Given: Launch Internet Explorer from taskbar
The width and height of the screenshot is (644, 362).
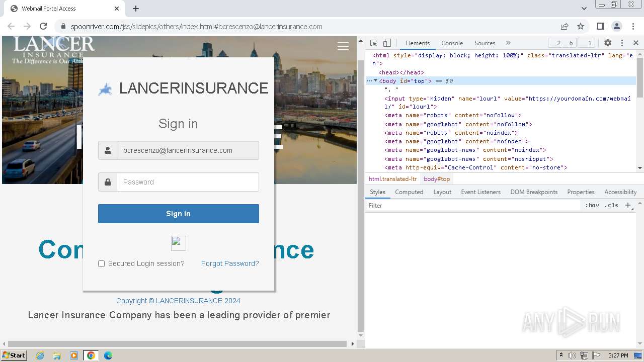Looking at the screenshot, I should (x=40, y=355).
